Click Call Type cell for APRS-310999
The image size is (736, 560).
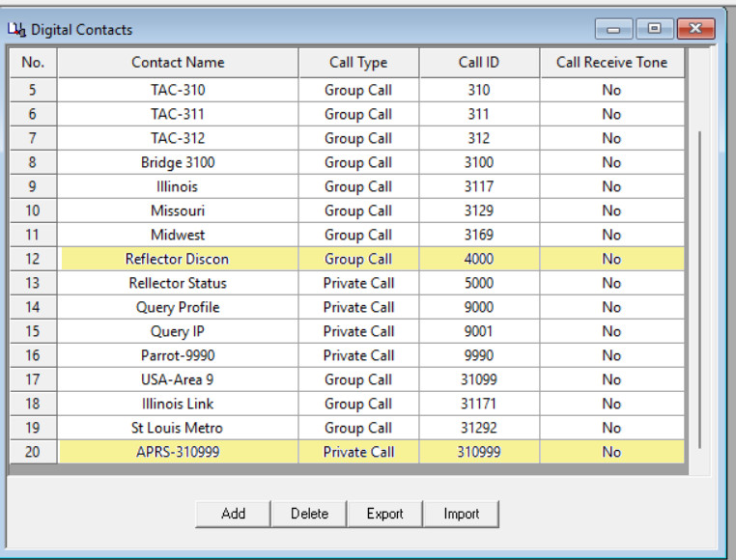pyautogui.click(x=358, y=452)
